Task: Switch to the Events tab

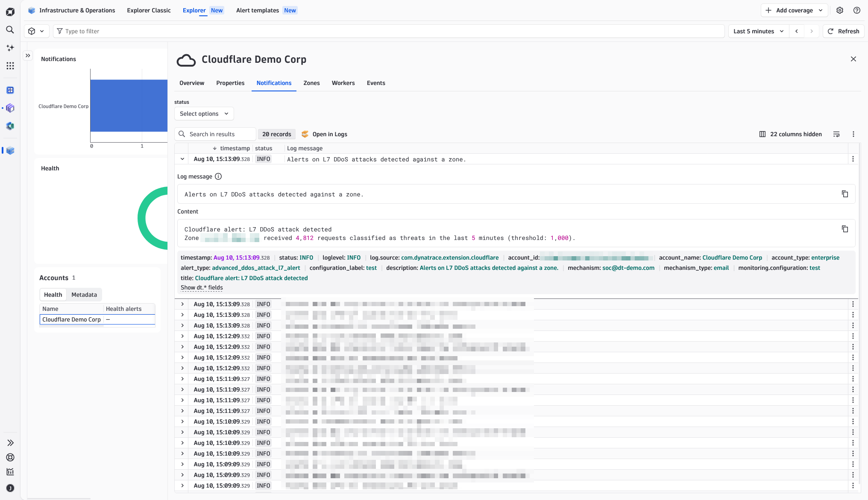Action: (376, 83)
